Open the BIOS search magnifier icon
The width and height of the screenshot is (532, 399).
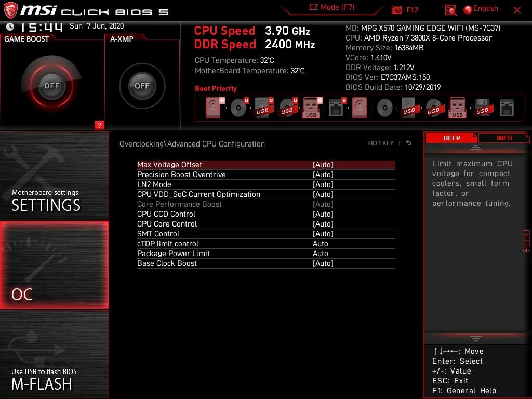click(450, 10)
